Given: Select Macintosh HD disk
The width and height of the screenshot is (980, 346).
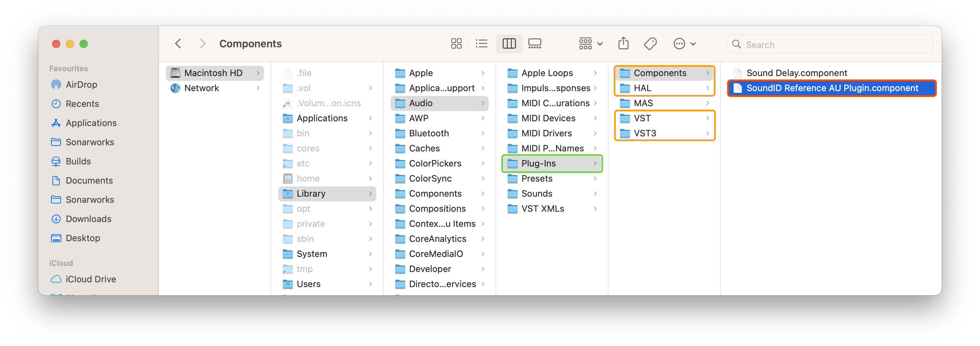Looking at the screenshot, I should click(x=215, y=73).
